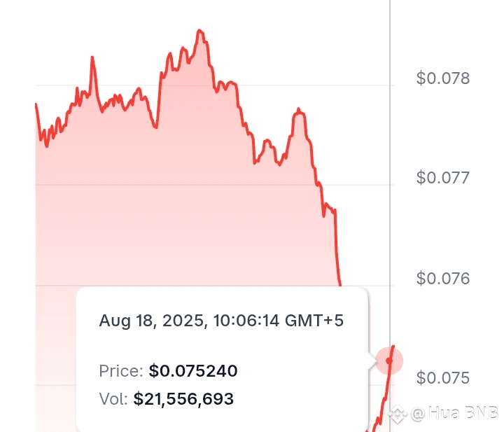Click the $0.075 axis label
504x432 pixels.
pyautogui.click(x=443, y=377)
